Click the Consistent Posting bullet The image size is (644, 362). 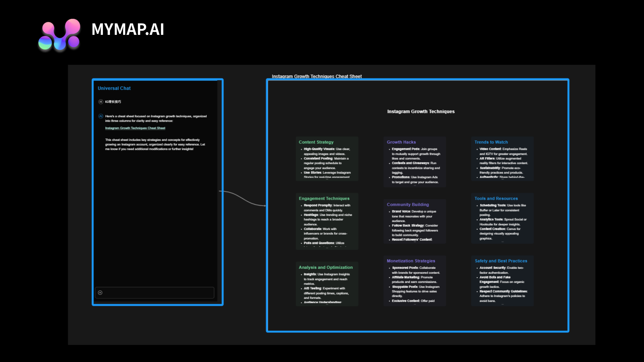click(326, 163)
